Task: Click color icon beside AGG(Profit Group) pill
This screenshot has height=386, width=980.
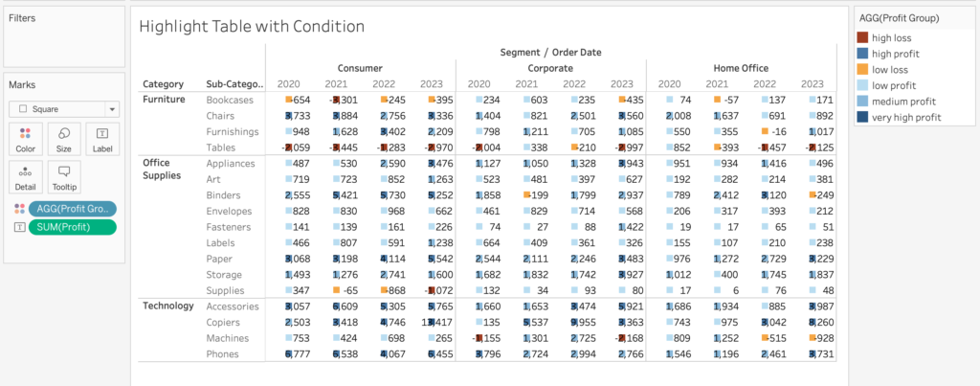Action: (x=18, y=209)
